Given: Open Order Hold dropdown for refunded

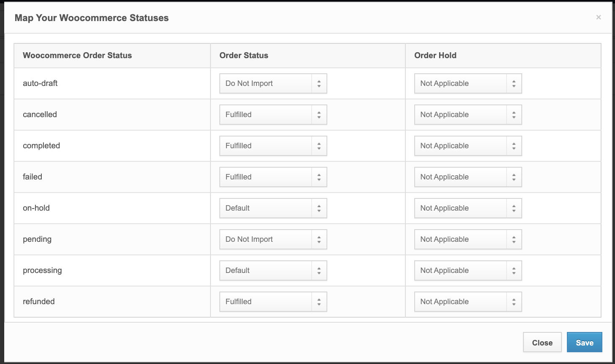Looking at the screenshot, I should [x=468, y=302].
